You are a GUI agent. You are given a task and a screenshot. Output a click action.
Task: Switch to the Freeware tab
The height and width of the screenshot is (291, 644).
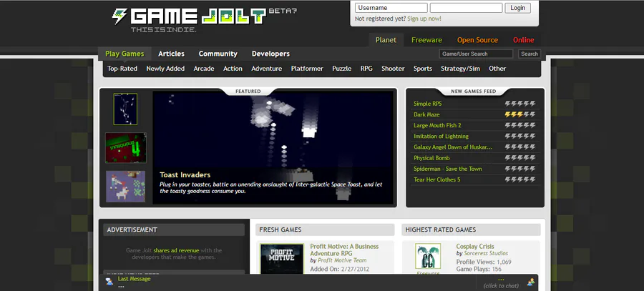point(426,40)
